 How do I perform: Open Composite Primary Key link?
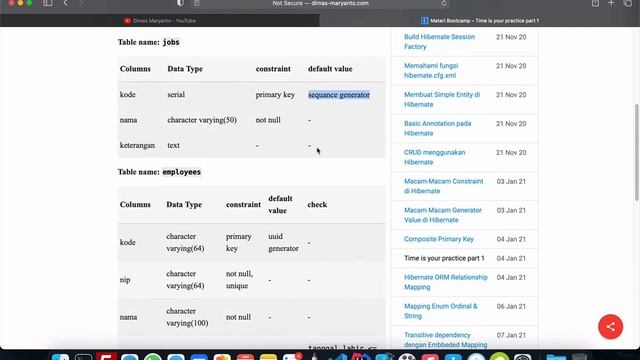[439, 239]
